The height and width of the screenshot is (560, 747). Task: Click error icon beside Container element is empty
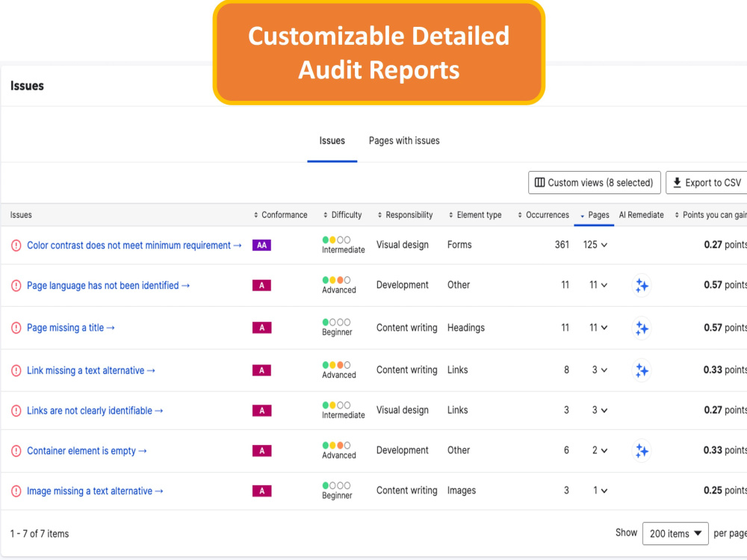[16, 451]
